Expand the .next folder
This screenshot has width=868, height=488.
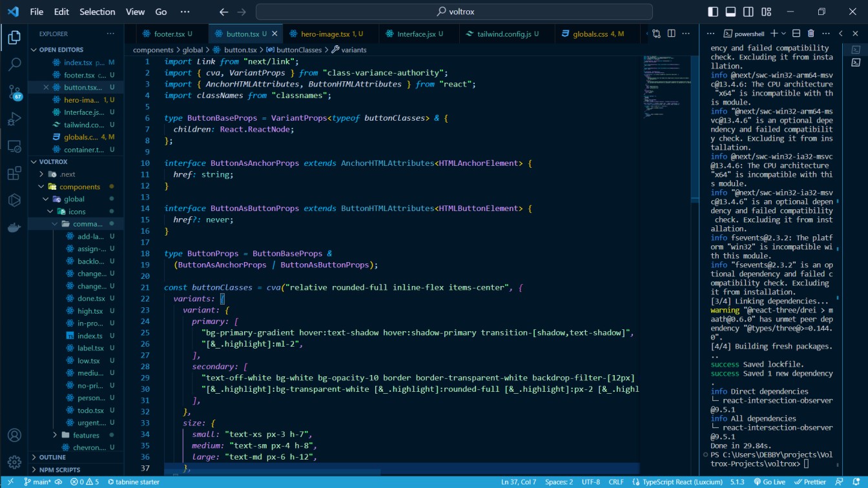(42, 174)
